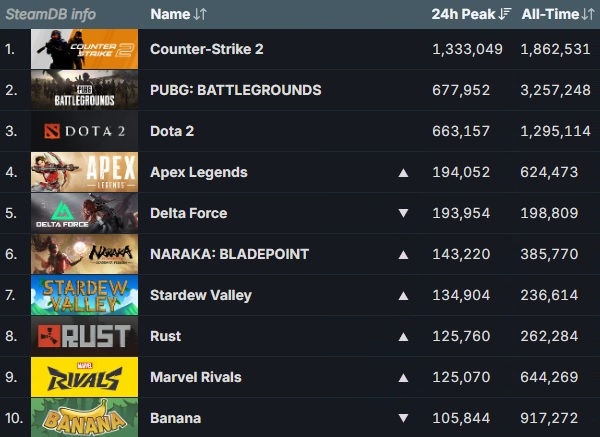Sort the list by Name column

178,14
